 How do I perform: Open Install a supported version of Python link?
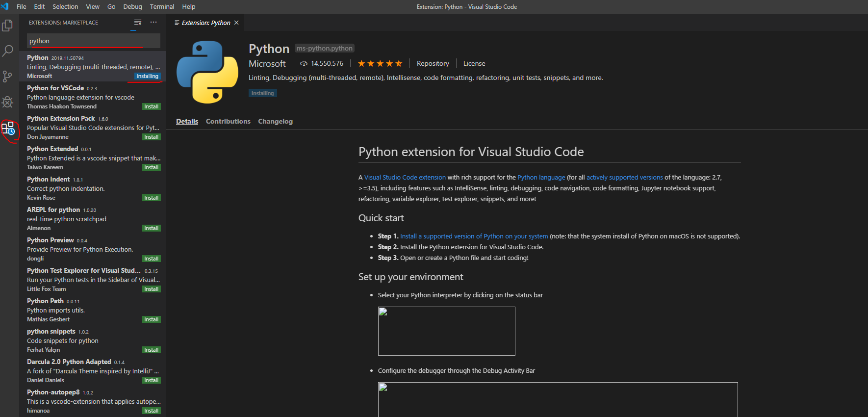pyautogui.click(x=474, y=236)
